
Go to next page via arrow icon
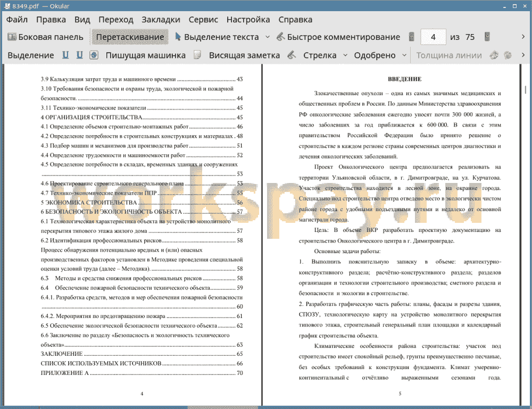click(x=487, y=37)
